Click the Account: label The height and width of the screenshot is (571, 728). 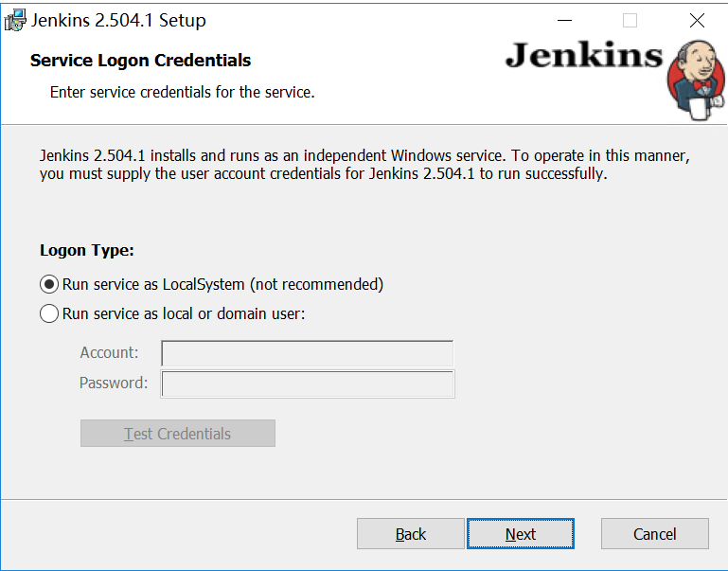click(x=109, y=353)
